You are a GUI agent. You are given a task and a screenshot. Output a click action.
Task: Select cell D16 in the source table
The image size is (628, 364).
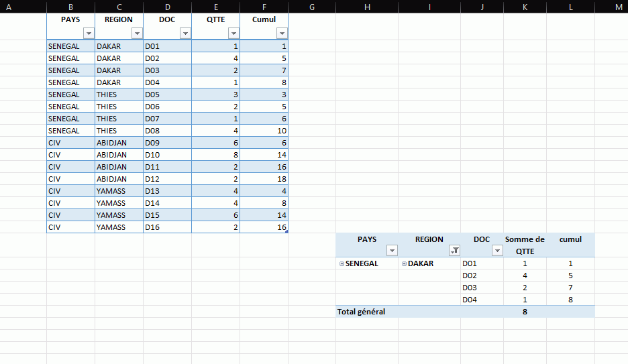[168, 227]
